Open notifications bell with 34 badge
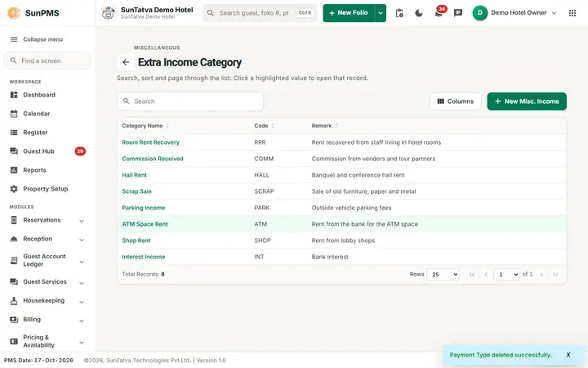The image size is (588, 368). coord(439,13)
